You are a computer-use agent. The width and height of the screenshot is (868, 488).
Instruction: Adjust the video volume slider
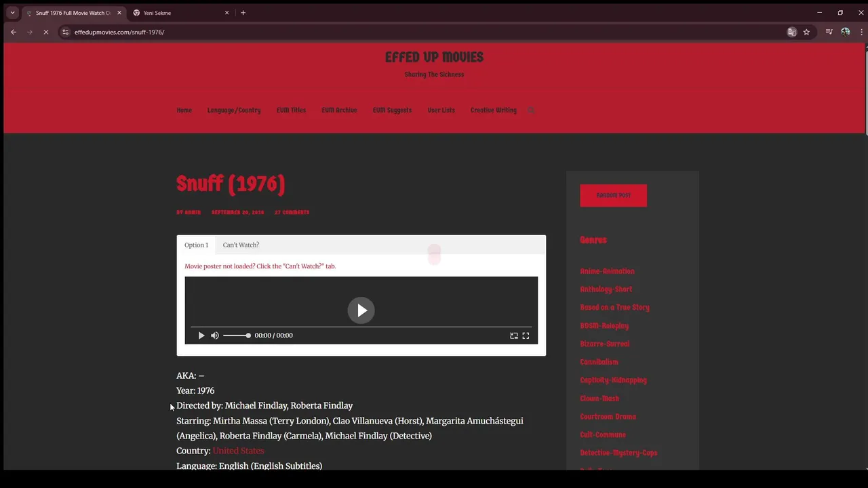point(237,335)
